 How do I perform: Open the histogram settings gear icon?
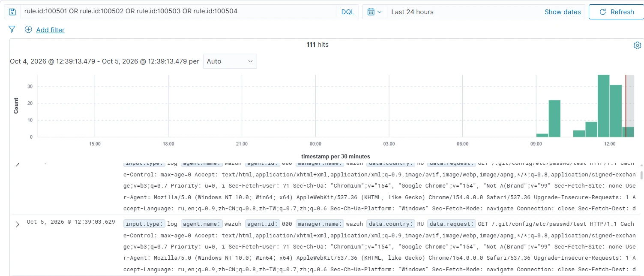[x=637, y=45]
